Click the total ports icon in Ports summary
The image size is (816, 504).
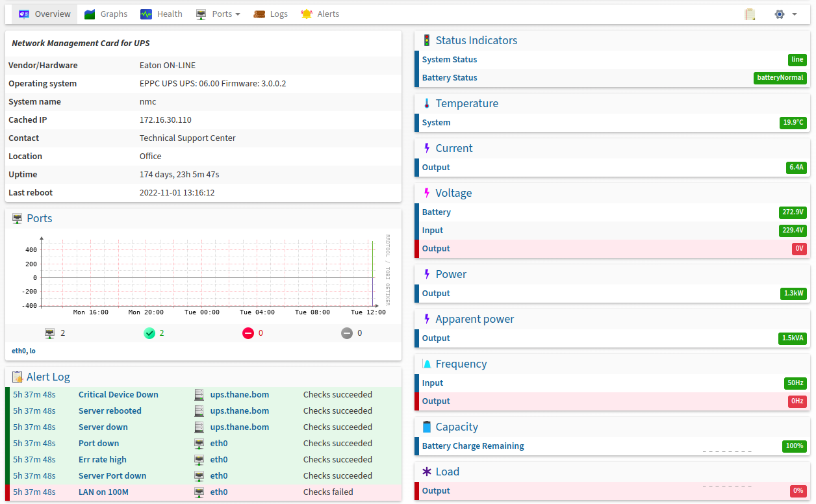50,333
